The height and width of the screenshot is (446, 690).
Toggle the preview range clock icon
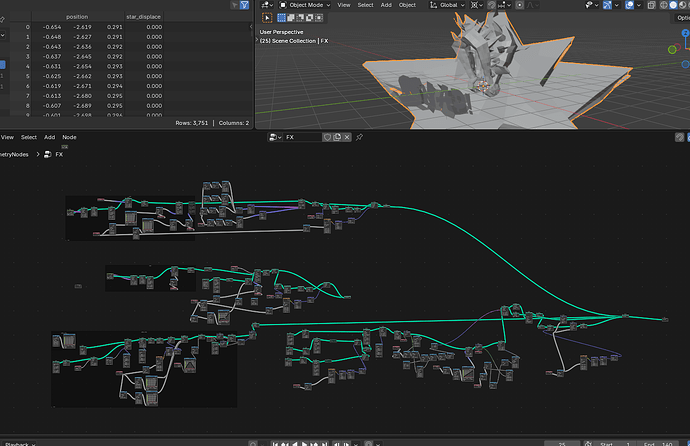coord(587,444)
